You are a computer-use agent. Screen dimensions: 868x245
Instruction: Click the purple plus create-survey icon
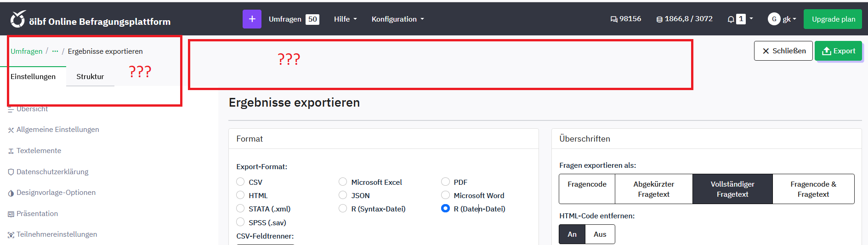click(x=252, y=19)
